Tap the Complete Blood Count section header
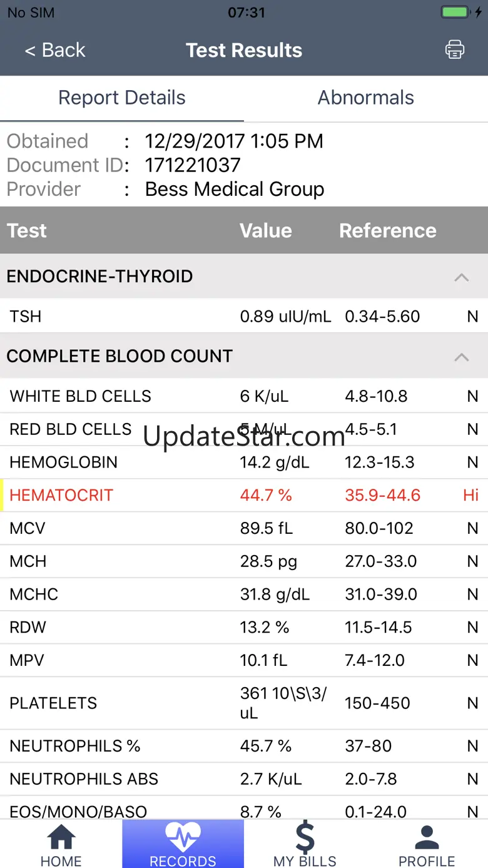The height and width of the screenshot is (868, 488). pos(119,356)
